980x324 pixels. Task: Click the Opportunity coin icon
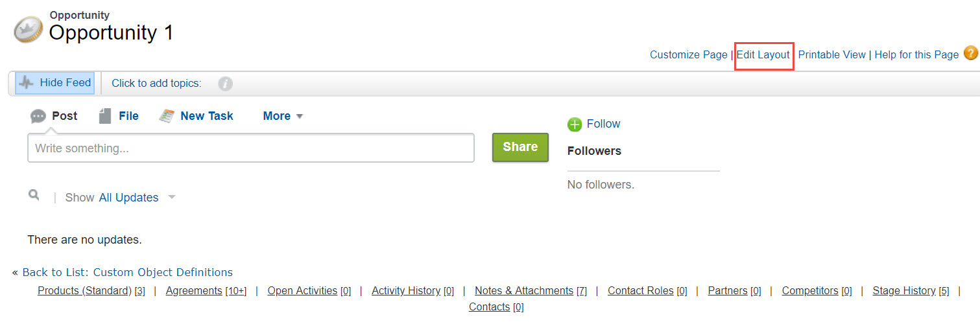point(29,29)
